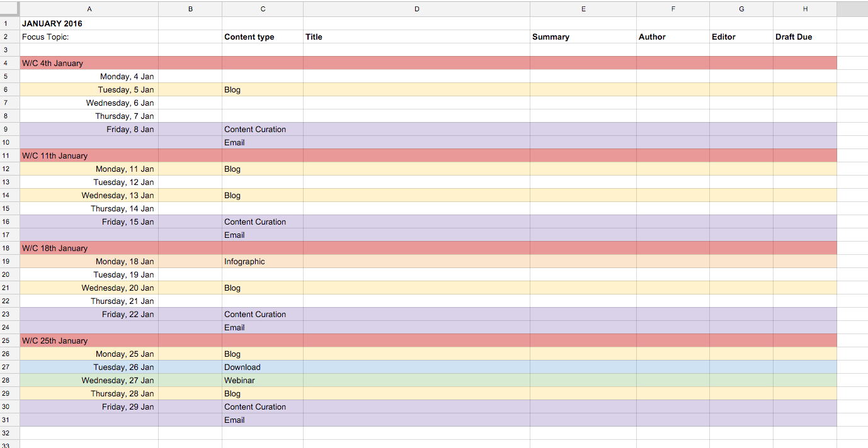Select the W/C 11th January cell

[x=89, y=156]
